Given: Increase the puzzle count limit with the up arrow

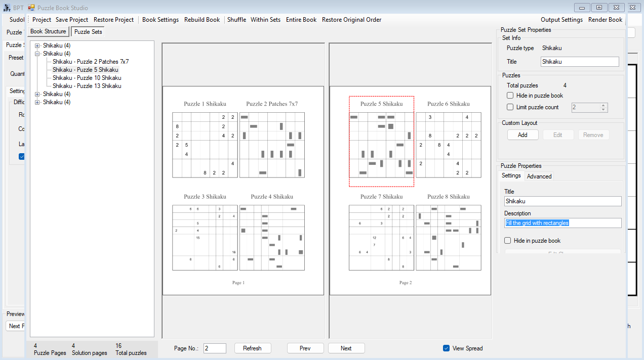Looking at the screenshot, I should [603, 105].
